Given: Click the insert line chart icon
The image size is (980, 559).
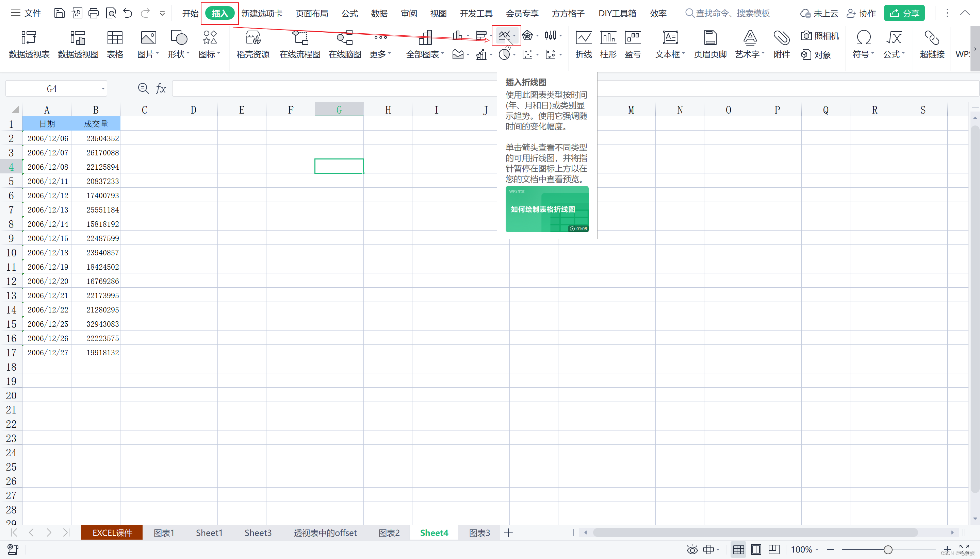Looking at the screenshot, I should 504,35.
